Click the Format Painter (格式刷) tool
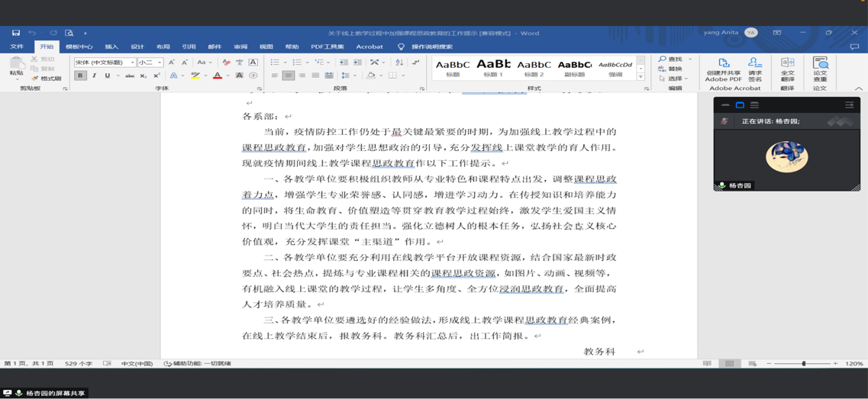Screen dimensions: 868x399 [x=47, y=79]
